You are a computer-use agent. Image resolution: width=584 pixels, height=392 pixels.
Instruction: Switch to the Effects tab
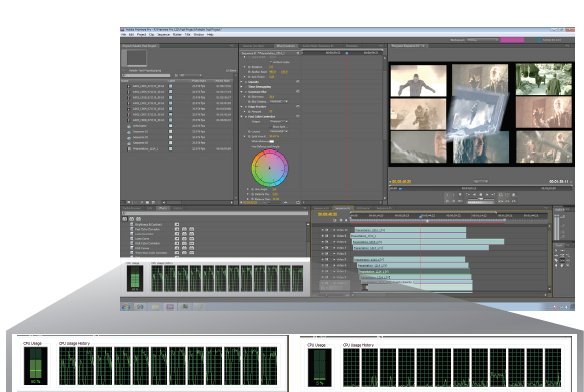[163, 208]
